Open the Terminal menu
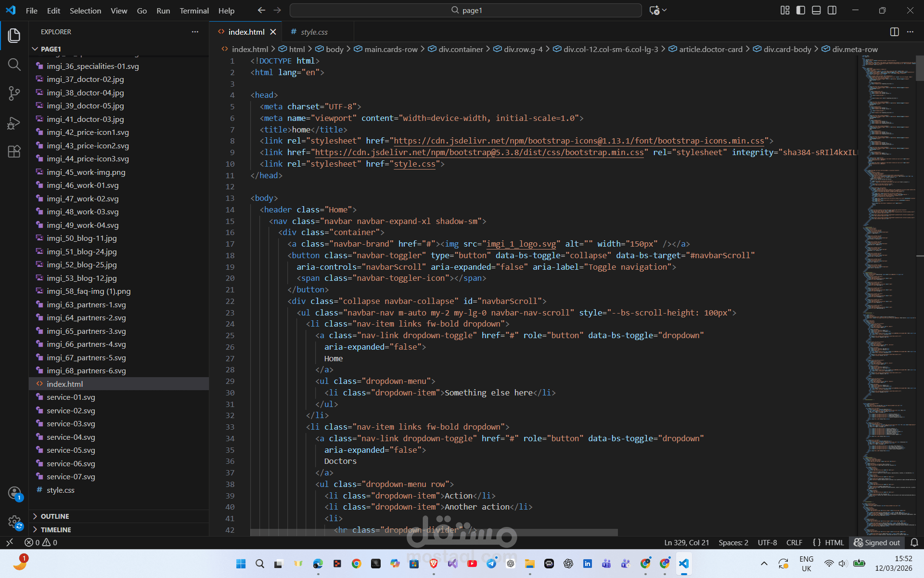 click(x=194, y=11)
